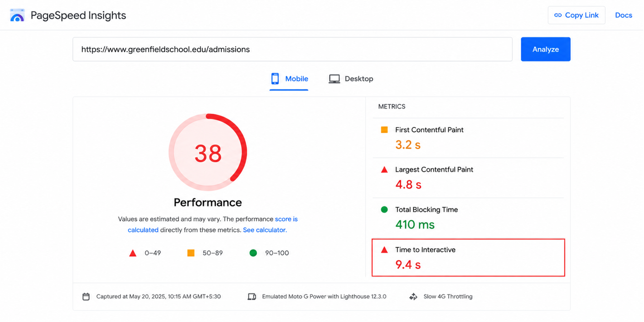
Task: Click the 410 ms metric value
Action: [415, 224]
